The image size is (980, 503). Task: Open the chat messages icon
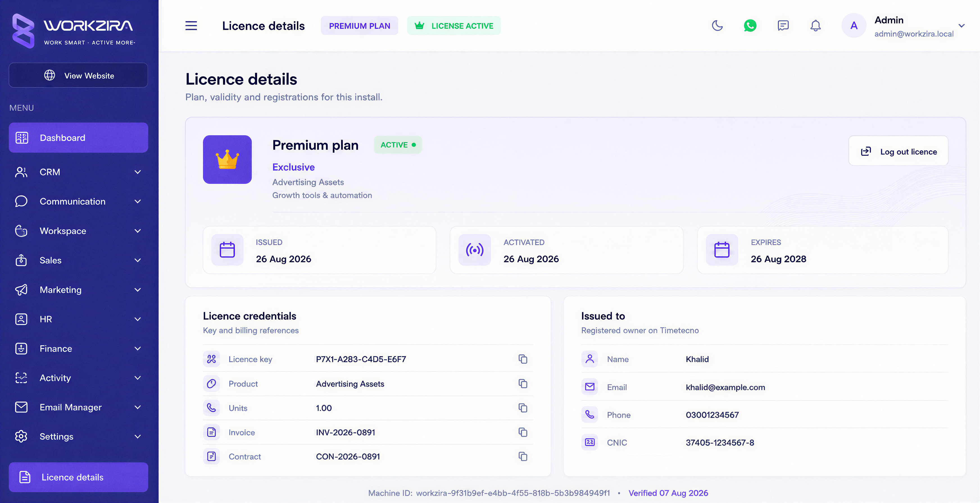[783, 26]
